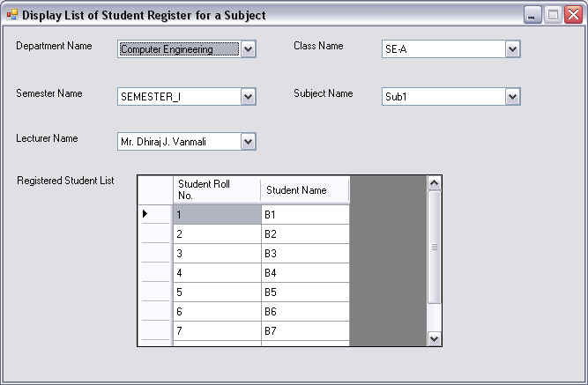
Task: Click the Mr. Dhiraj J. Vanmali field
Action: pyautogui.click(x=178, y=141)
